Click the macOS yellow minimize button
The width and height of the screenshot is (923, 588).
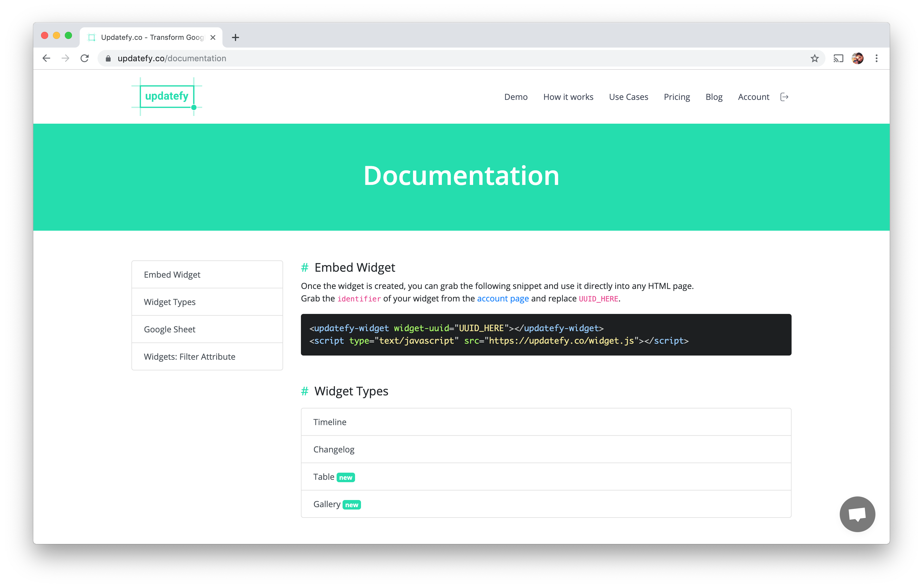56,36
